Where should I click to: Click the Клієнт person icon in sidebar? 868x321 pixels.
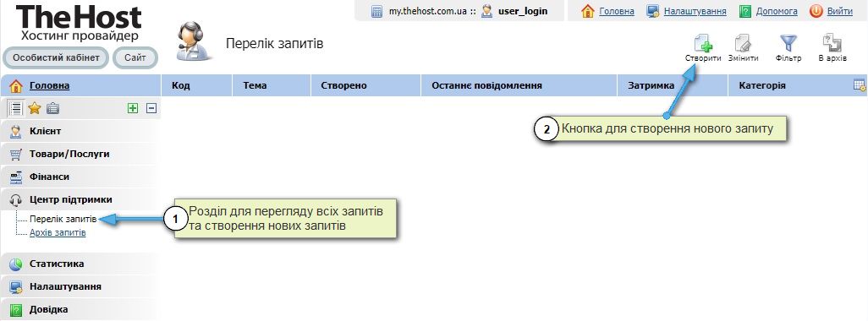tap(16, 132)
